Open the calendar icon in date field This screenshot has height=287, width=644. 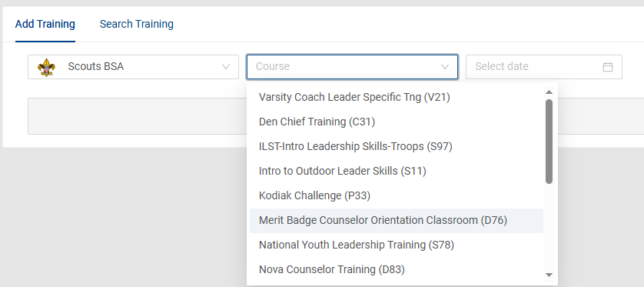tap(608, 67)
